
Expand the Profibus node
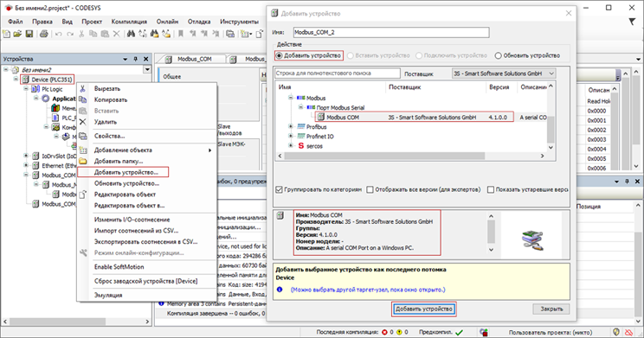290,126
